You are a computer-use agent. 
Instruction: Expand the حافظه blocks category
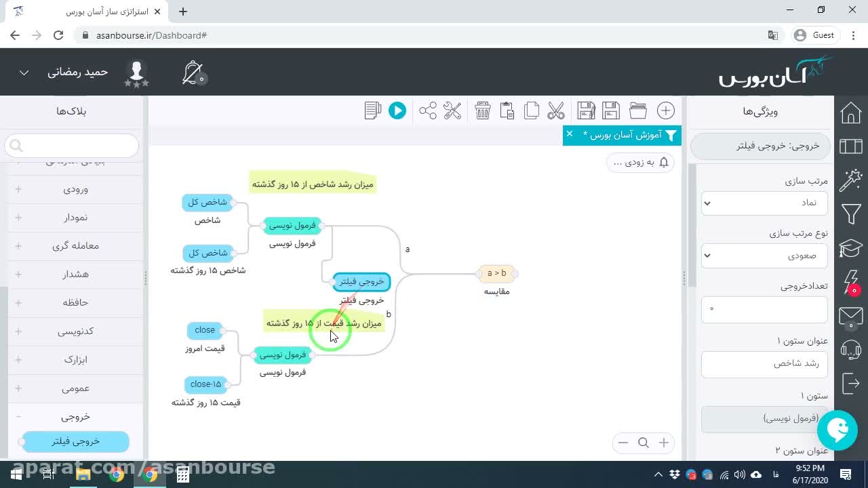[x=75, y=303]
